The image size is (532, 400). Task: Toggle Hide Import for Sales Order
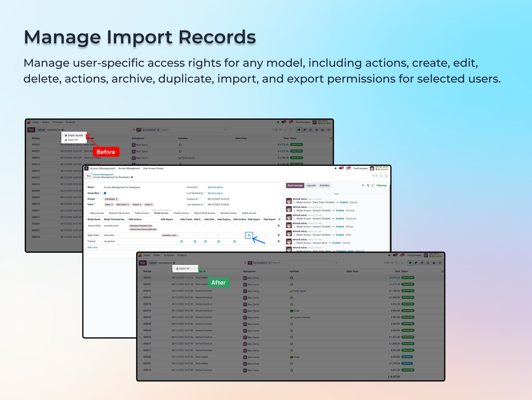coord(249,235)
